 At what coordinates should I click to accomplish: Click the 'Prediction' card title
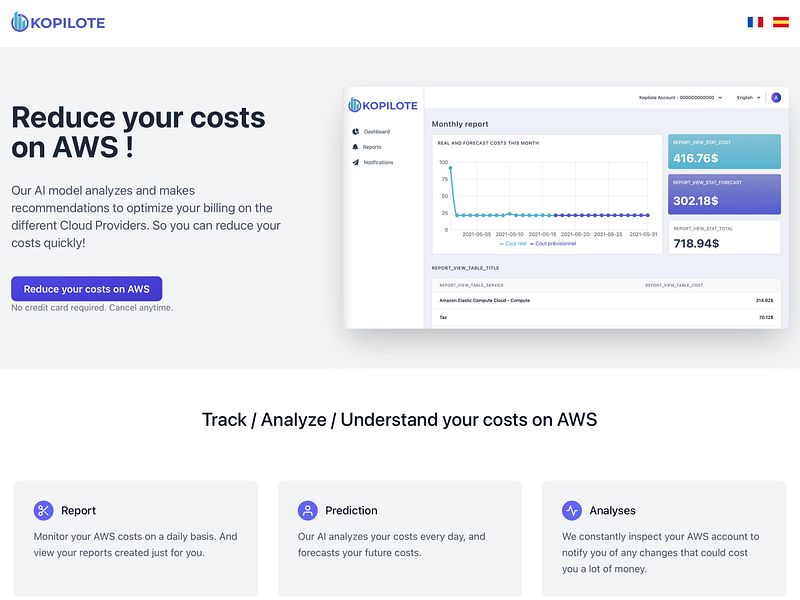(352, 510)
